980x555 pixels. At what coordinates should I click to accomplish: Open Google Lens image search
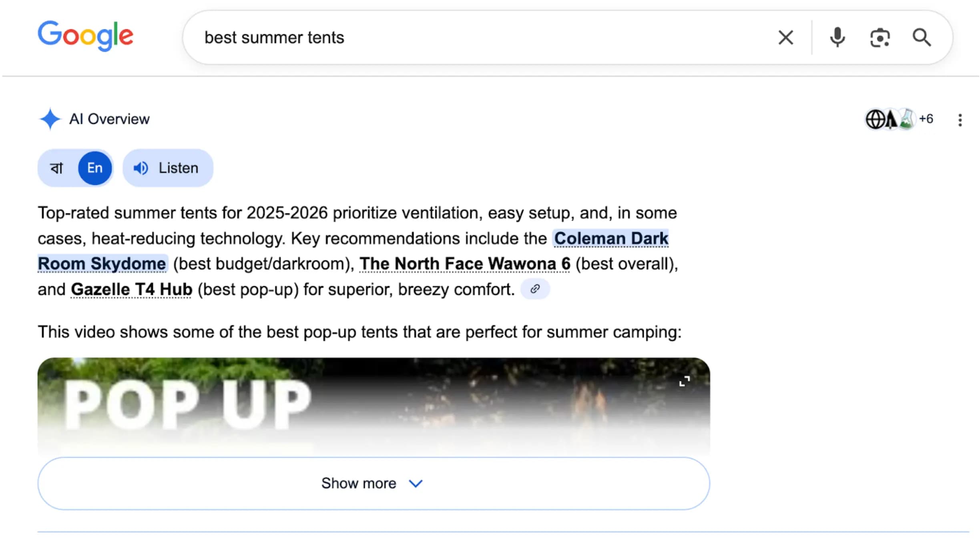[879, 37]
